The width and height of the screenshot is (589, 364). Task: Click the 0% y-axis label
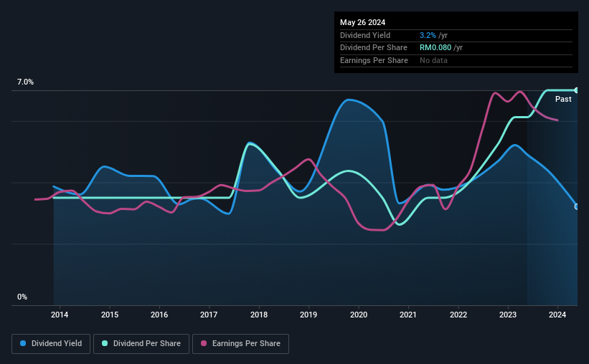click(x=22, y=297)
